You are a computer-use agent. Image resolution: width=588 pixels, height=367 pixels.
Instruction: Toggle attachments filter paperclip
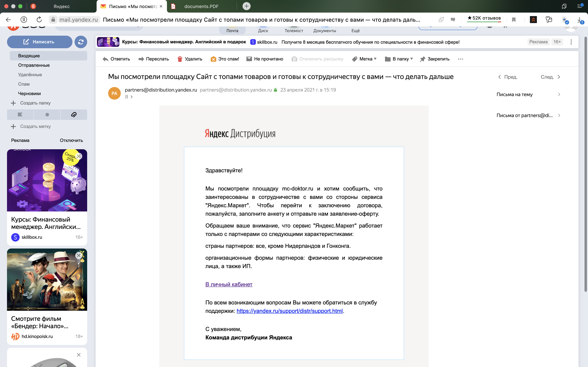click(x=74, y=115)
